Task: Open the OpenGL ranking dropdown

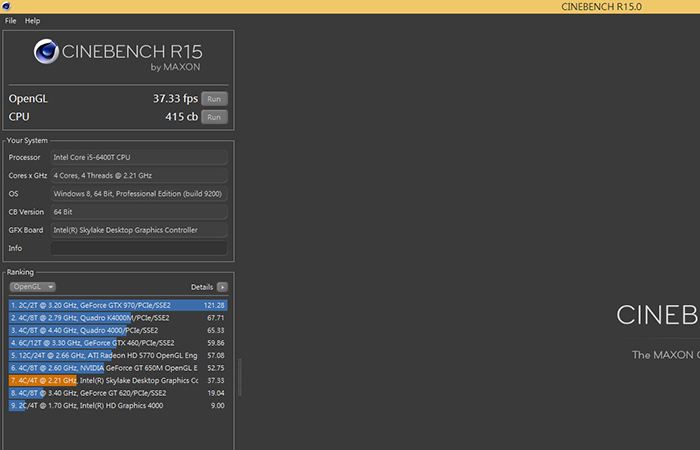Action: pos(33,287)
